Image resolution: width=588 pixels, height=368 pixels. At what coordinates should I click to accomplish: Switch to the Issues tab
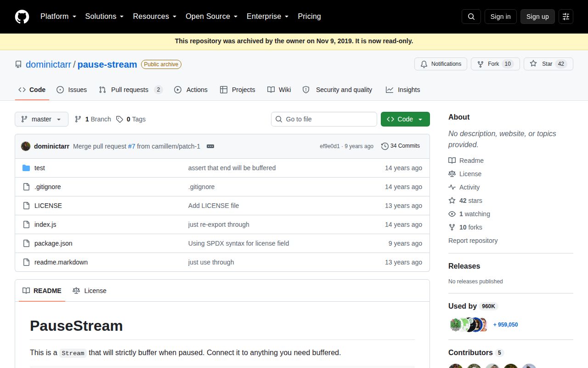pos(72,90)
